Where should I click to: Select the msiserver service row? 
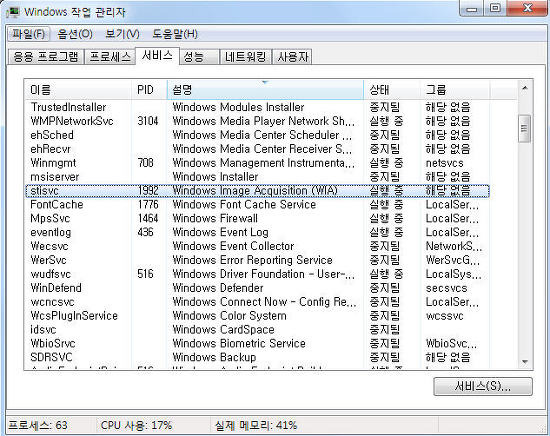(257, 176)
